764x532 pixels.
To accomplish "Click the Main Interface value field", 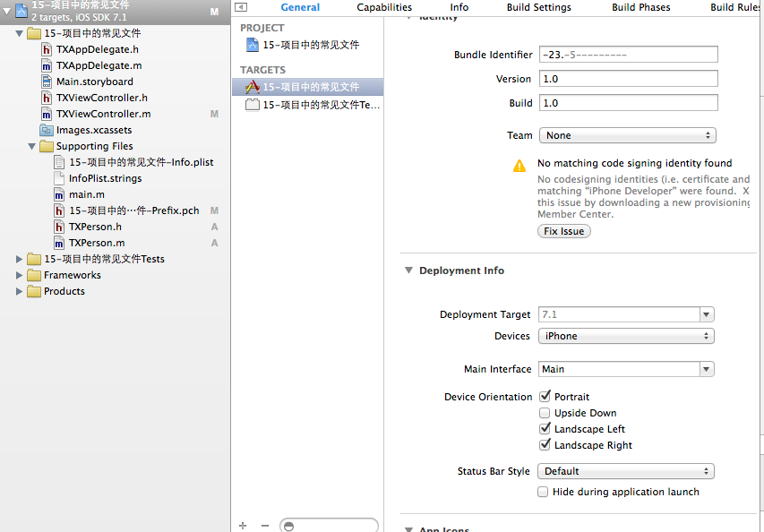I will (619, 369).
